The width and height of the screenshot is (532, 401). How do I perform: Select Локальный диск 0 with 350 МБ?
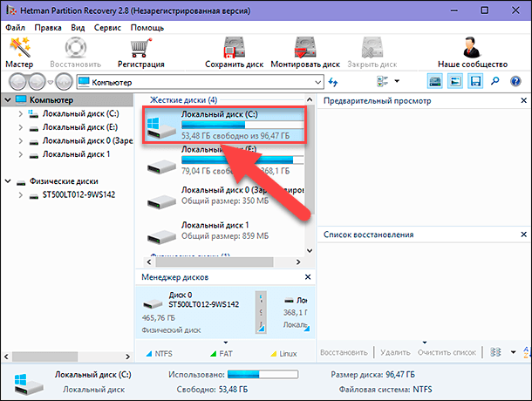click(x=225, y=195)
